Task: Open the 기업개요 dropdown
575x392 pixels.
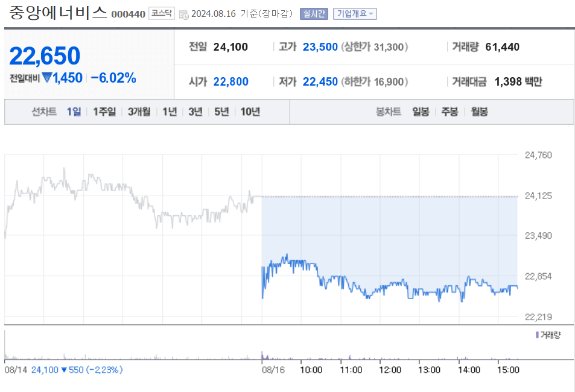Action: [355, 14]
